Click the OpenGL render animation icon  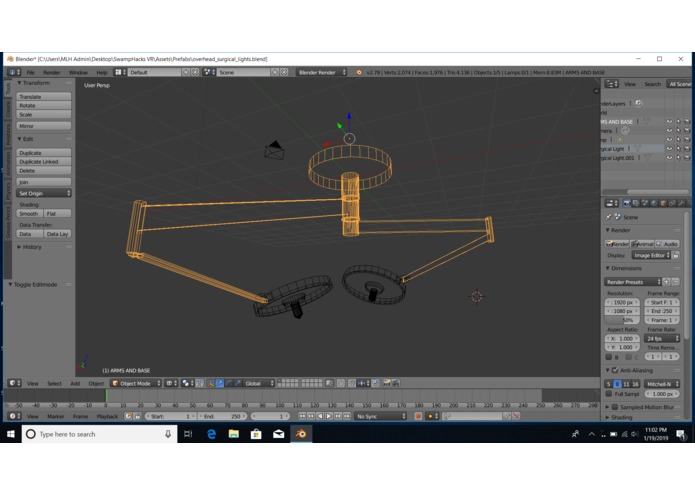395,383
